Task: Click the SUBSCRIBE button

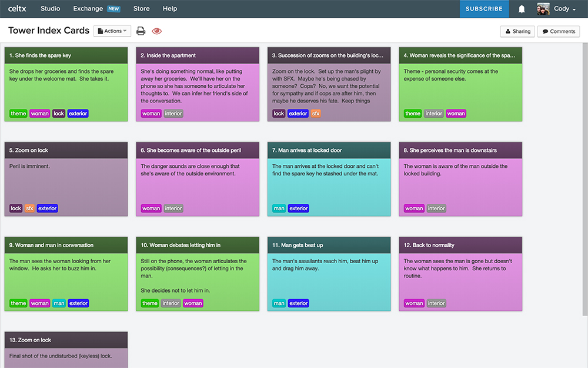Action: click(484, 9)
